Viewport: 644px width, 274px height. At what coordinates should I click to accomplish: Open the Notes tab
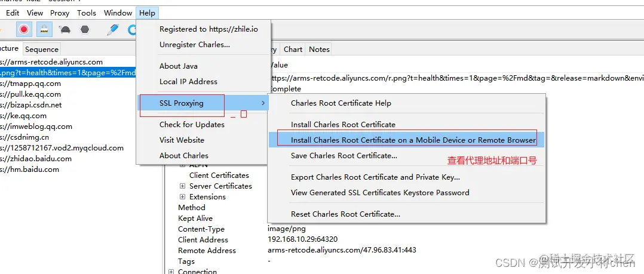[x=319, y=49]
